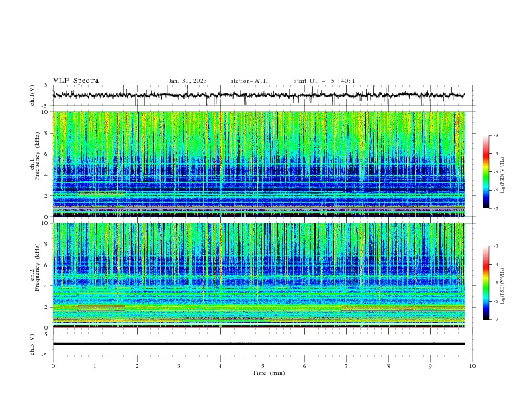532x411 pixels.
Task: Click the "VLF Spectra" plot title
Action: 76,81
